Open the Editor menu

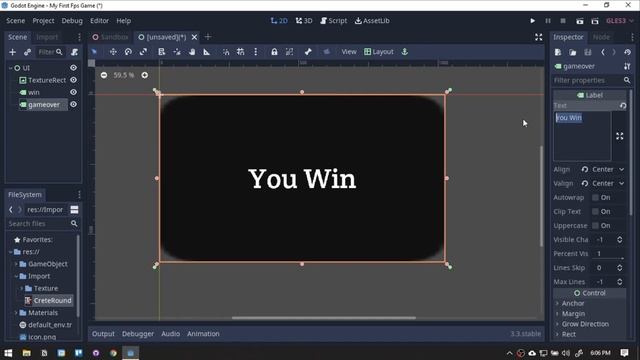pos(99,21)
